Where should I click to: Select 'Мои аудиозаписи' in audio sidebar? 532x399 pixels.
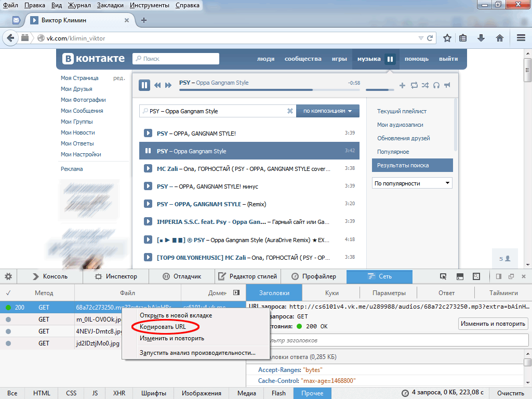400,125
